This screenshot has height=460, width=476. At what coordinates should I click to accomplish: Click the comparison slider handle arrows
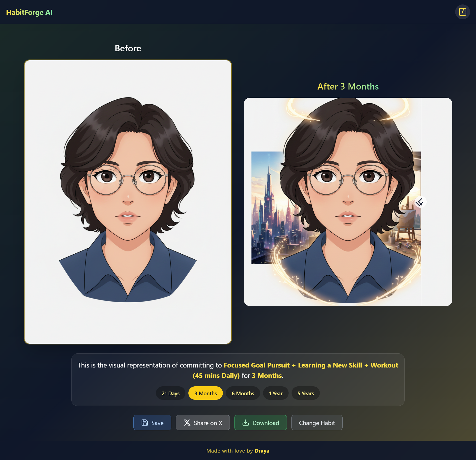coord(420,202)
